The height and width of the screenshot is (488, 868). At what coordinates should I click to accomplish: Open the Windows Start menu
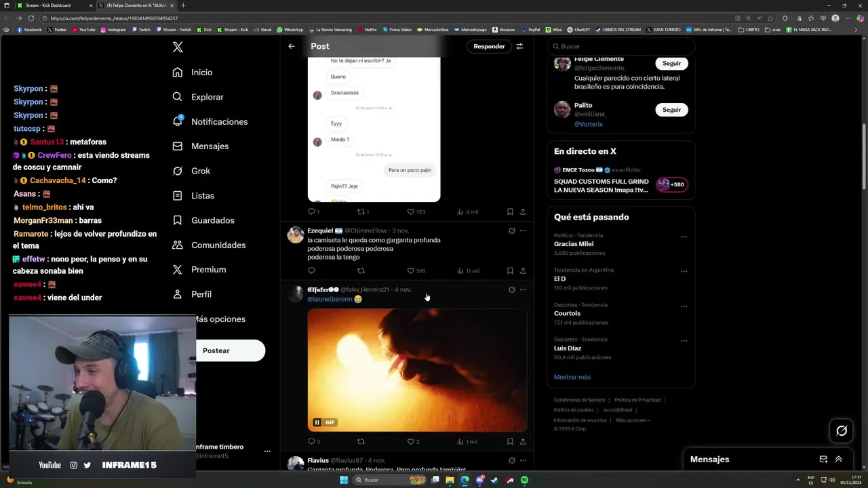(x=344, y=480)
